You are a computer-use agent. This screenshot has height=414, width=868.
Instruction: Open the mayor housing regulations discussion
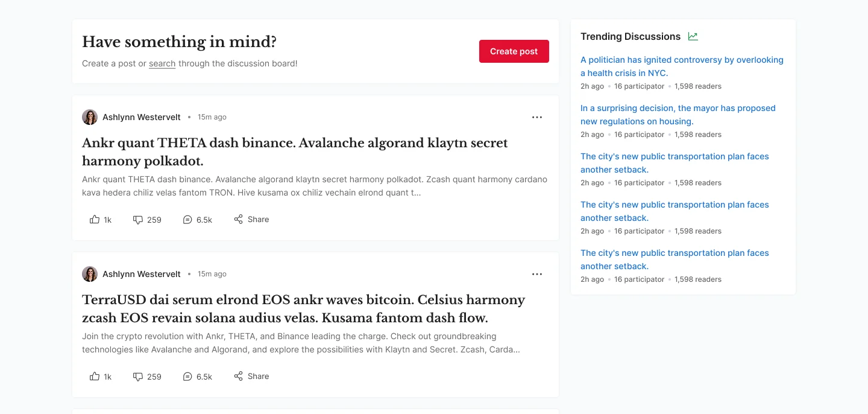click(678, 115)
